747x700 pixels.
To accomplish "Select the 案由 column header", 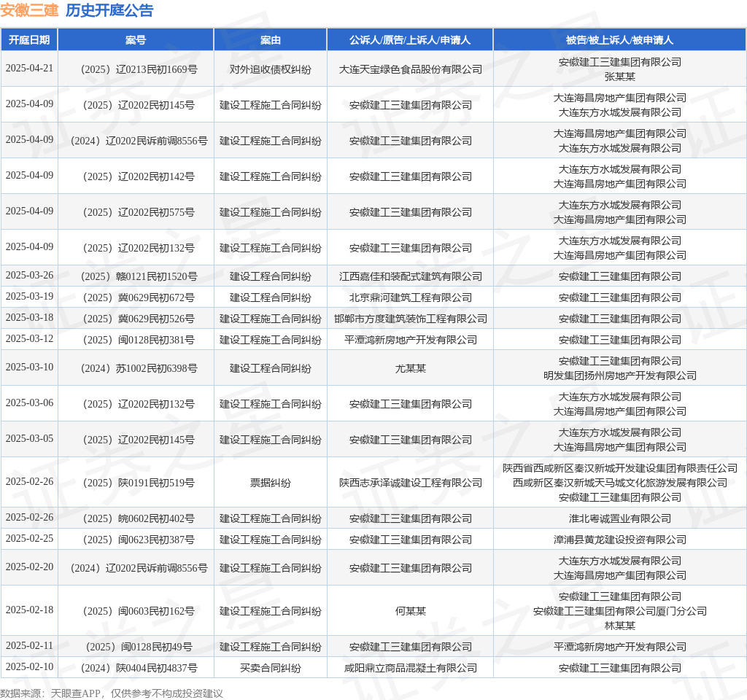I will 270,40.
